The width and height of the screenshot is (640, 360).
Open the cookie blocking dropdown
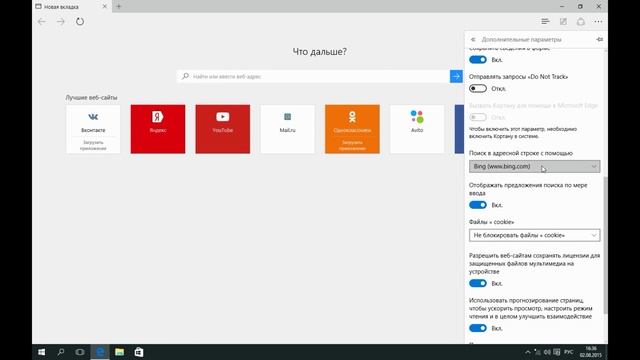click(534, 235)
